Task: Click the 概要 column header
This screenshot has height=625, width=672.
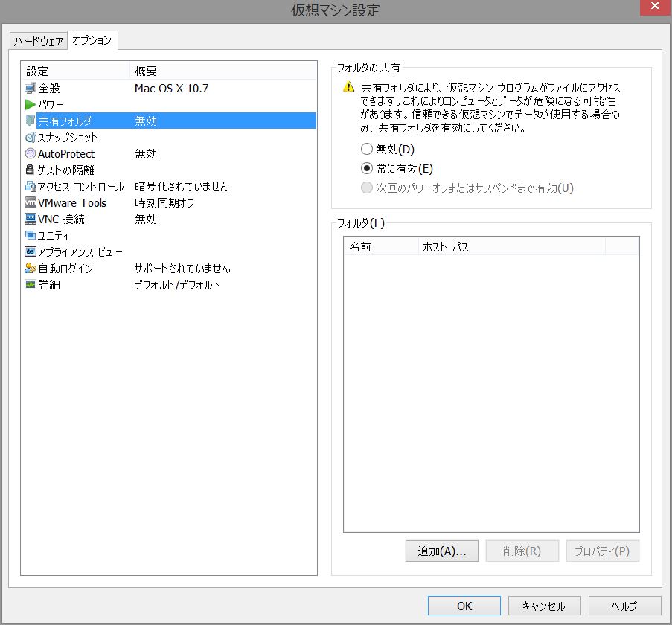Action: [223, 71]
